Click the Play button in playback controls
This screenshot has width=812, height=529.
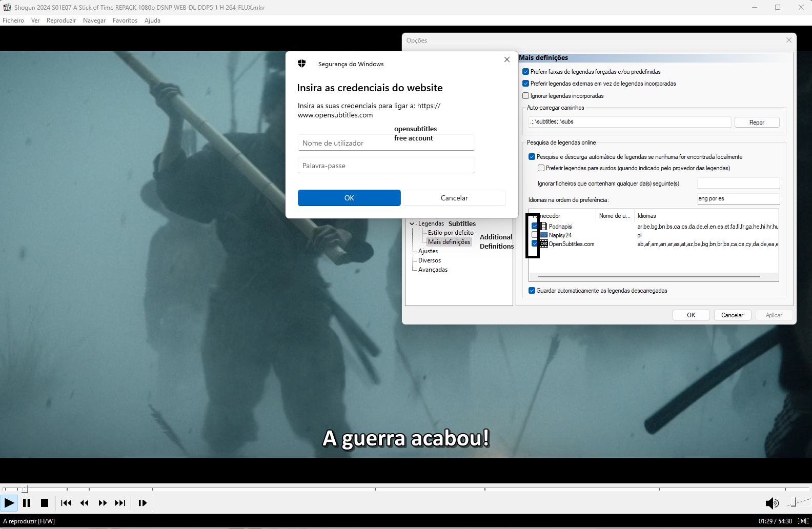[x=9, y=503]
